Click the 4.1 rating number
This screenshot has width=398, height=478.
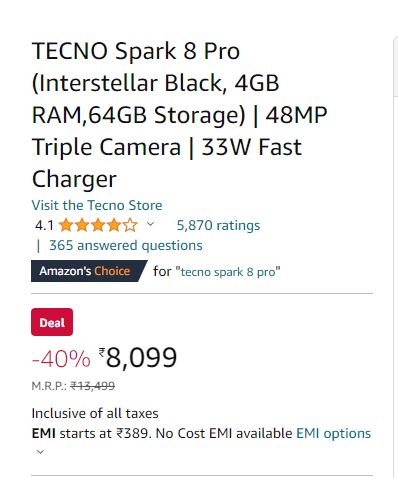[44, 226]
